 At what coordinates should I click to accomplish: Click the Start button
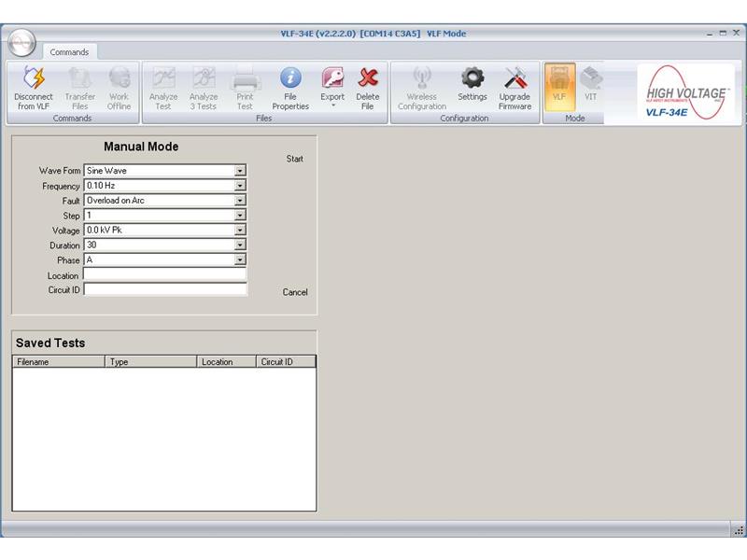(295, 159)
